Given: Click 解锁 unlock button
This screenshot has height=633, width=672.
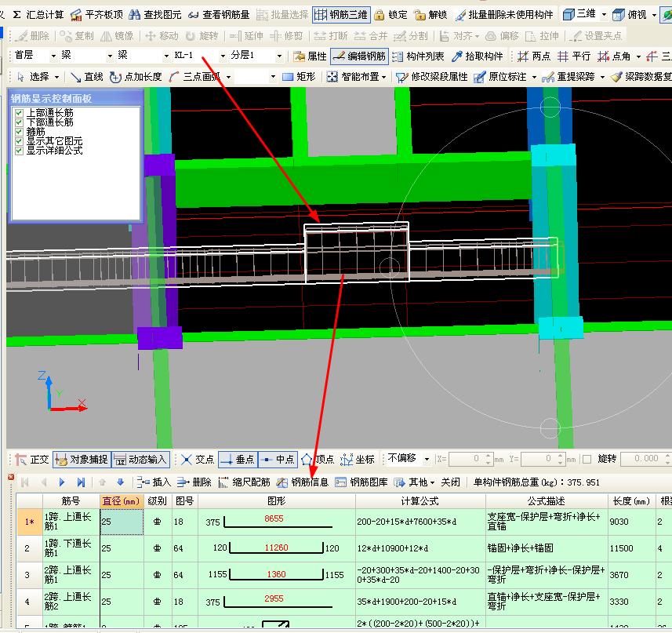Looking at the screenshot, I should tap(430, 15).
